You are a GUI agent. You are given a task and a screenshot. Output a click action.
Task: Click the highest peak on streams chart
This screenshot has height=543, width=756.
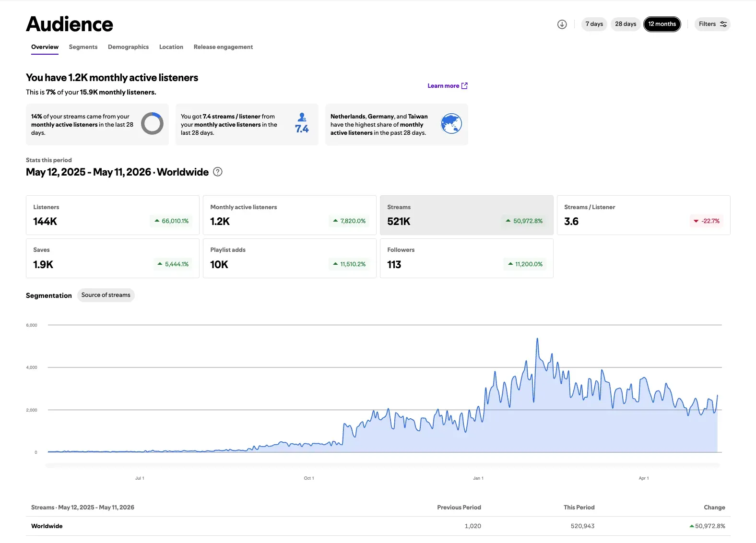537,339
